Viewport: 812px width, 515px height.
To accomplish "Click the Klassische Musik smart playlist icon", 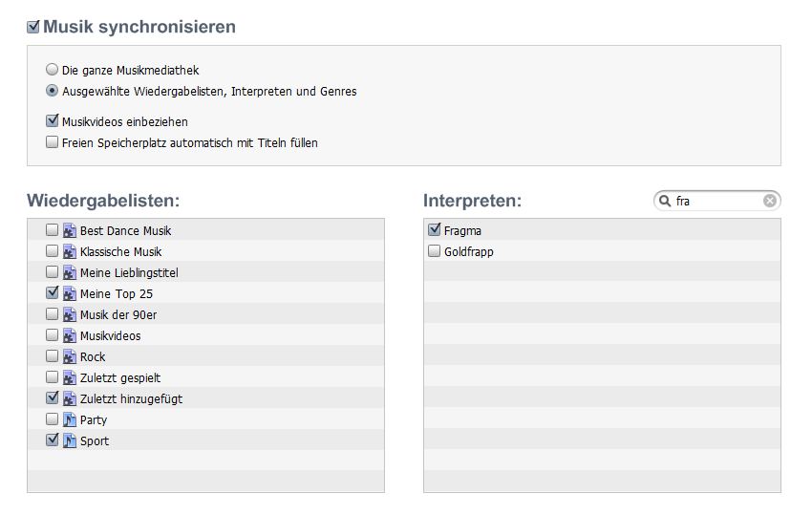I will point(70,252).
